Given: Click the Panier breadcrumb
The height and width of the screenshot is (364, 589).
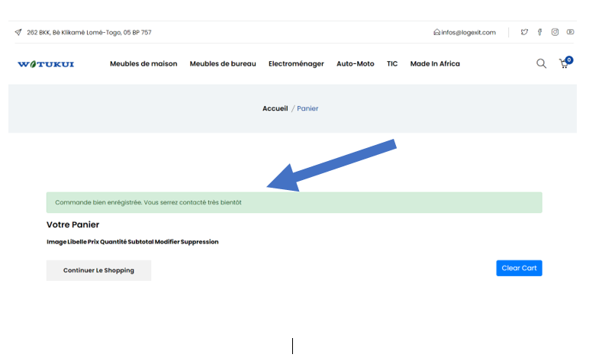Looking at the screenshot, I should (307, 108).
